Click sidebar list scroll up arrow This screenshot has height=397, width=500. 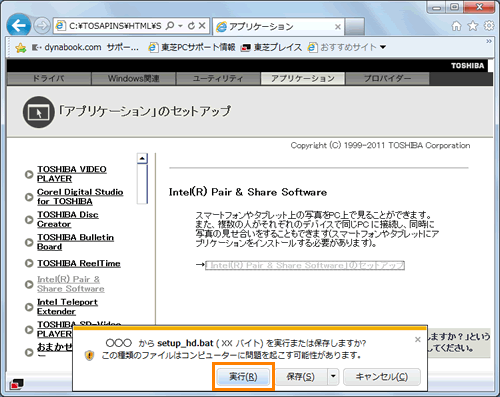[x=142, y=158]
